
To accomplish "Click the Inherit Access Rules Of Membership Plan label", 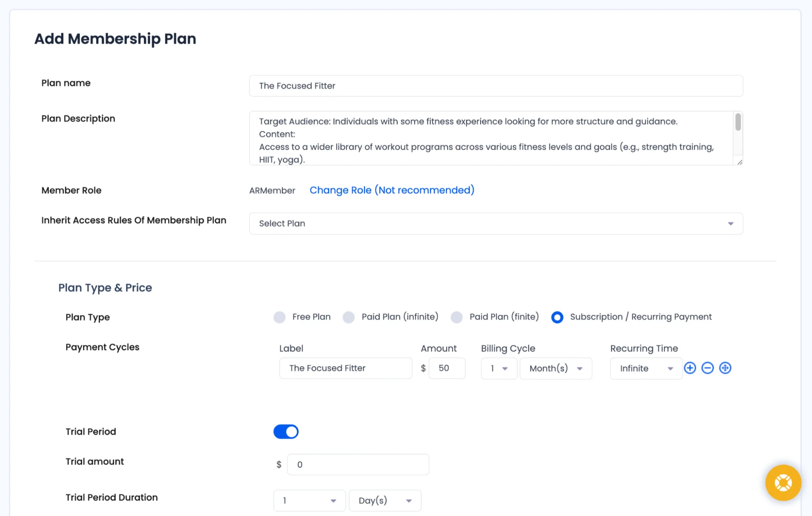I will [x=134, y=220].
